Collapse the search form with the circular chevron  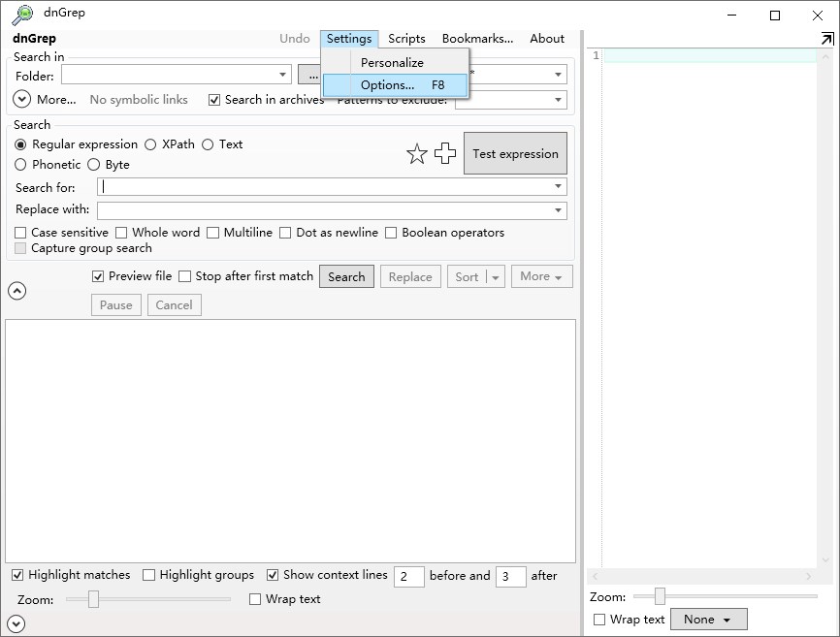coord(17,291)
